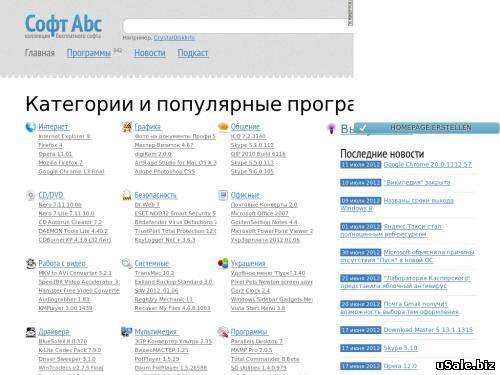Open the Общение category link
The image size is (500, 375).
(245, 127)
